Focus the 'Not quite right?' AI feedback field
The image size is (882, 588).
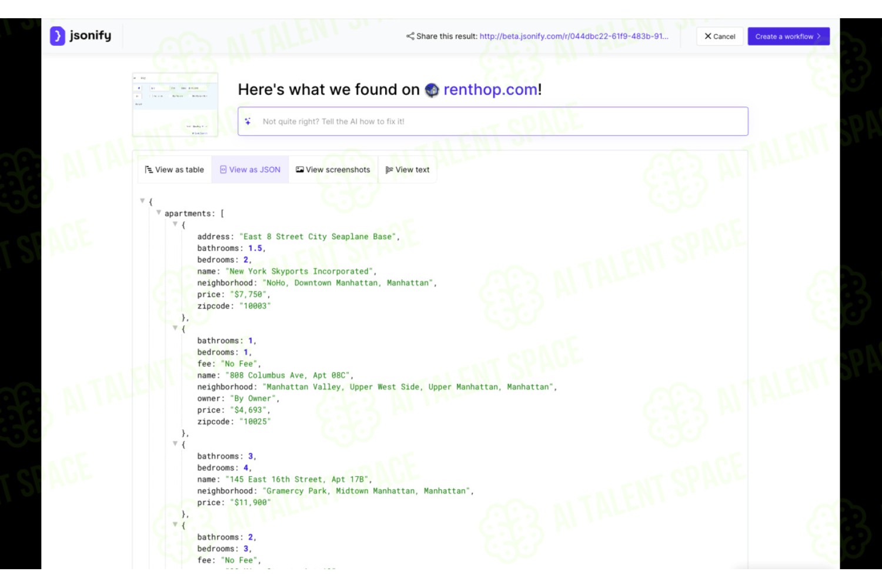click(x=493, y=121)
